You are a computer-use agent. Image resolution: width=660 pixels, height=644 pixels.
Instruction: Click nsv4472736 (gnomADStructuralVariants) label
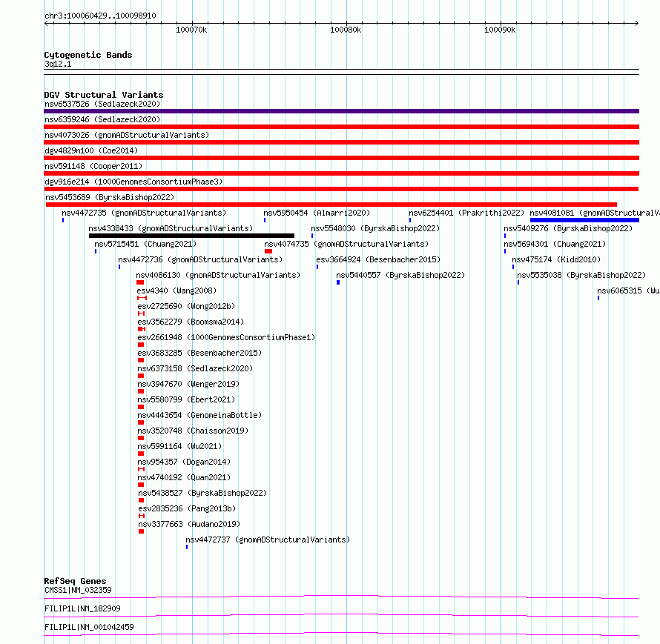[200, 259]
